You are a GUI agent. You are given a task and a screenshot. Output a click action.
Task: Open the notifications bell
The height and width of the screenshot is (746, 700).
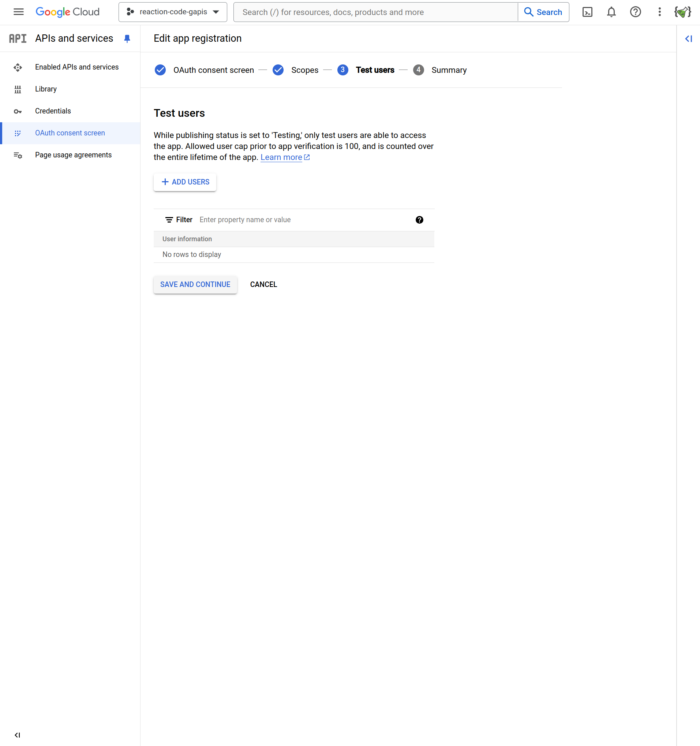(x=611, y=12)
